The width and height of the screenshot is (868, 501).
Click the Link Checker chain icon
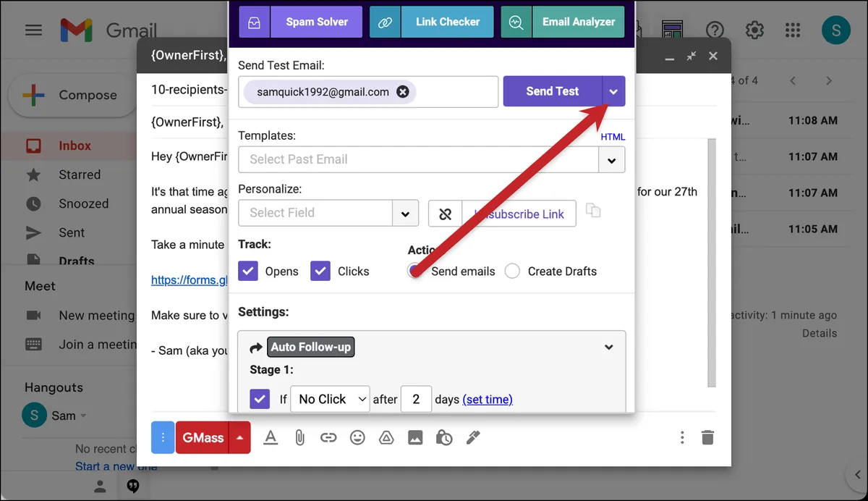(385, 22)
